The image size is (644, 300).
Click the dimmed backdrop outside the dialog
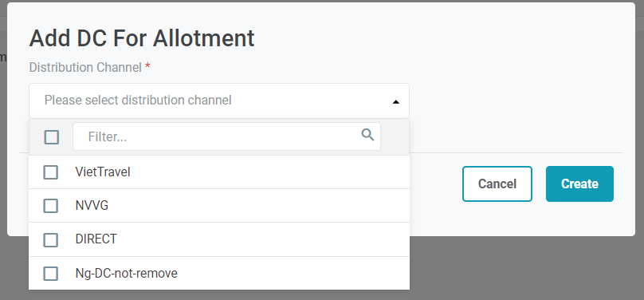[526, 267]
